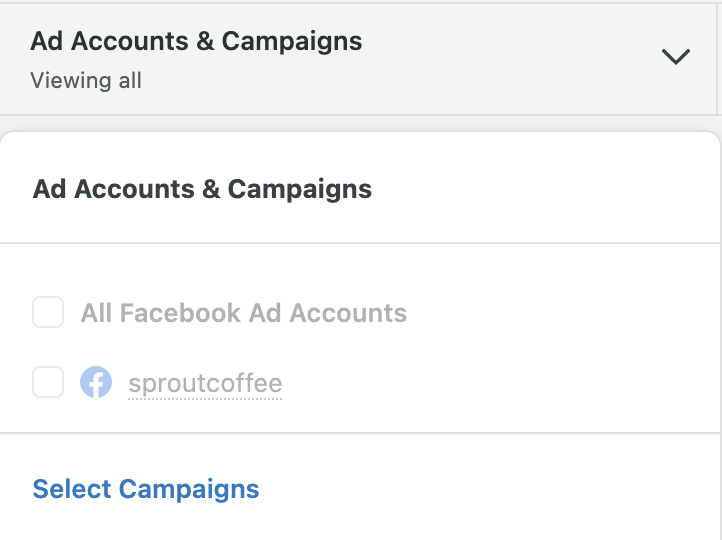The width and height of the screenshot is (722, 540).
Task: Click the Facebook logo beside sproutcoffee
Action: click(96, 382)
